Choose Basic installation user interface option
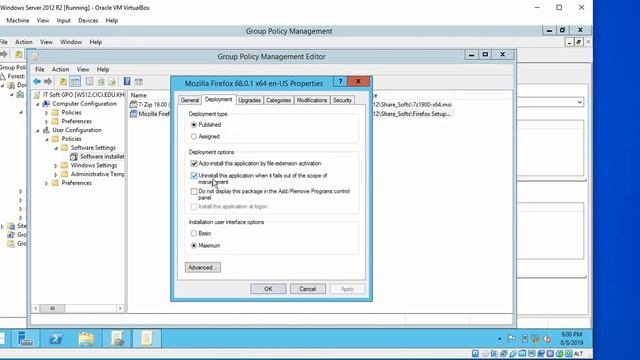The height and width of the screenshot is (360, 640). [x=194, y=233]
